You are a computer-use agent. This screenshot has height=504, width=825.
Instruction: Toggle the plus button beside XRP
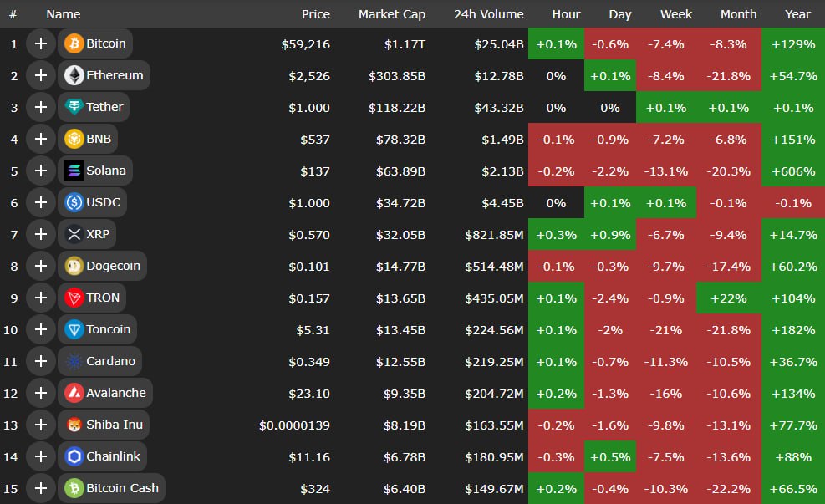[40, 234]
